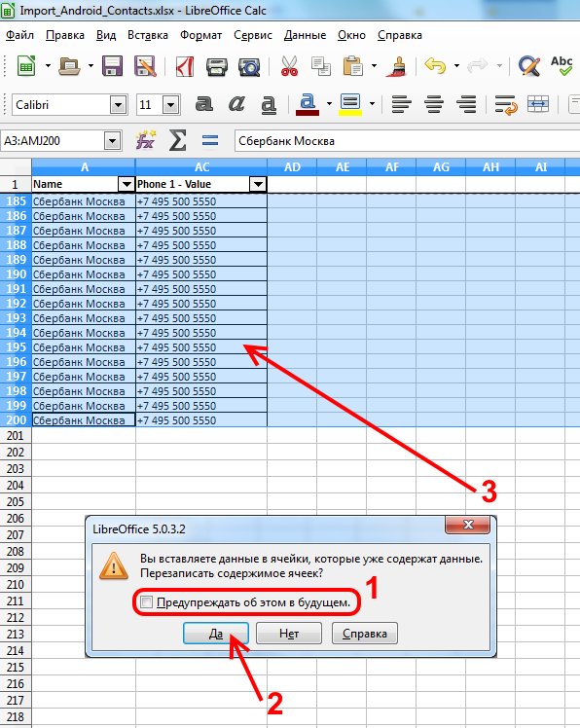Screen dimensions: 580x728
Task: Export directly as PDF icon
Action: 184,66
